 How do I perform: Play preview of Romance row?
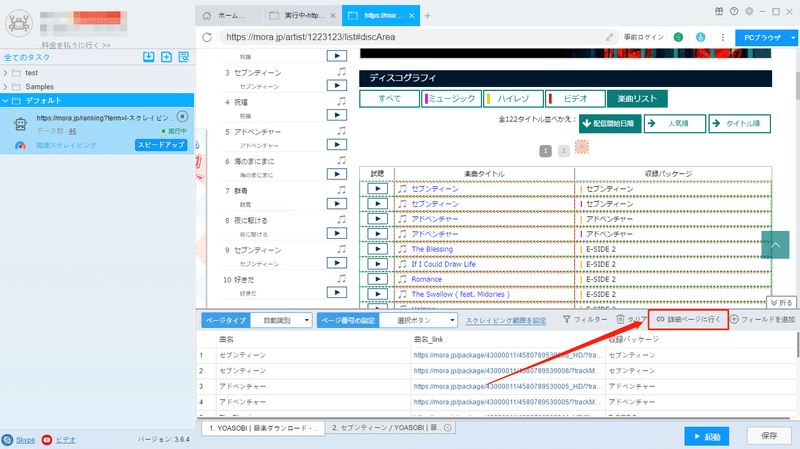tap(378, 279)
